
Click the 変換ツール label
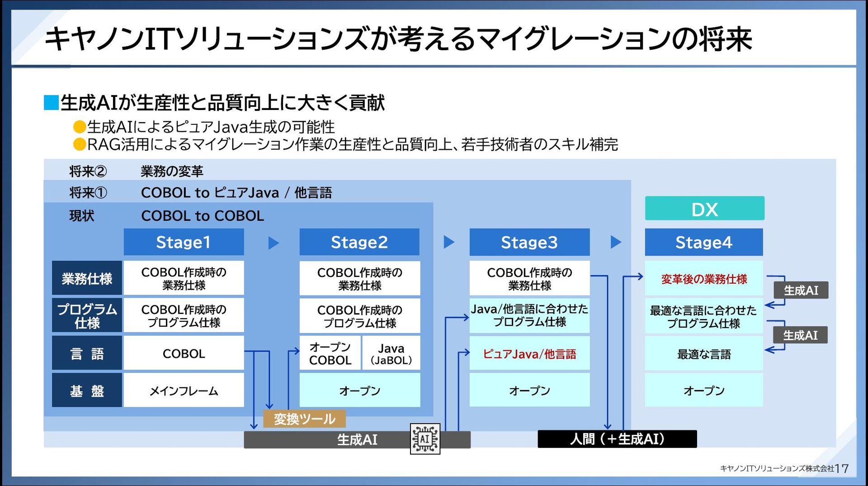click(305, 419)
